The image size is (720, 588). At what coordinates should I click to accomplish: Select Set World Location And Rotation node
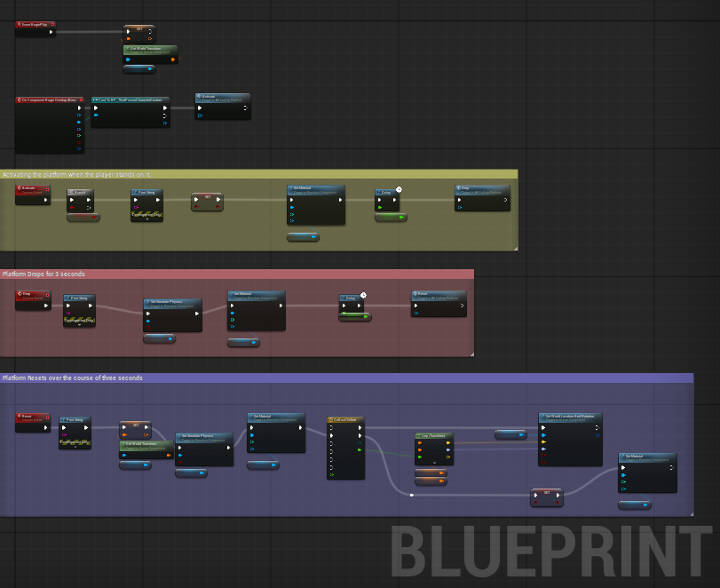tap(570, 440)
